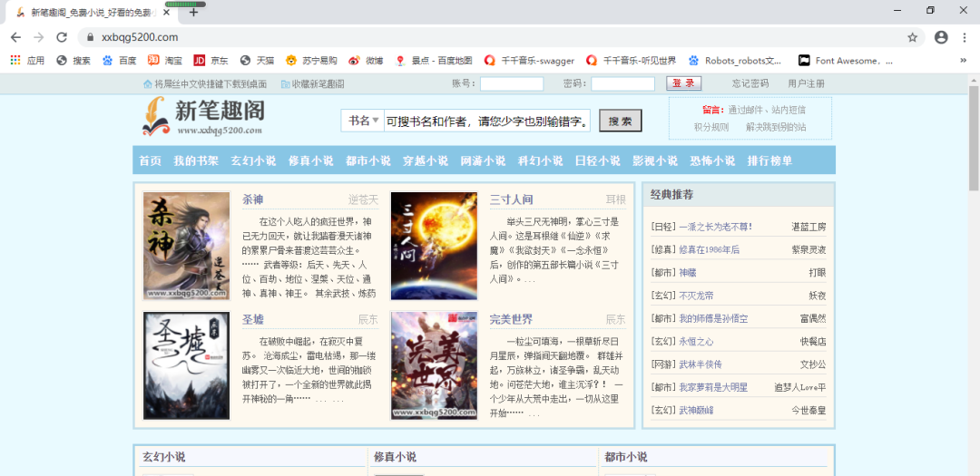
Task: Open the 景点 - 百度地图 bookmark
Action: [434, 61]
